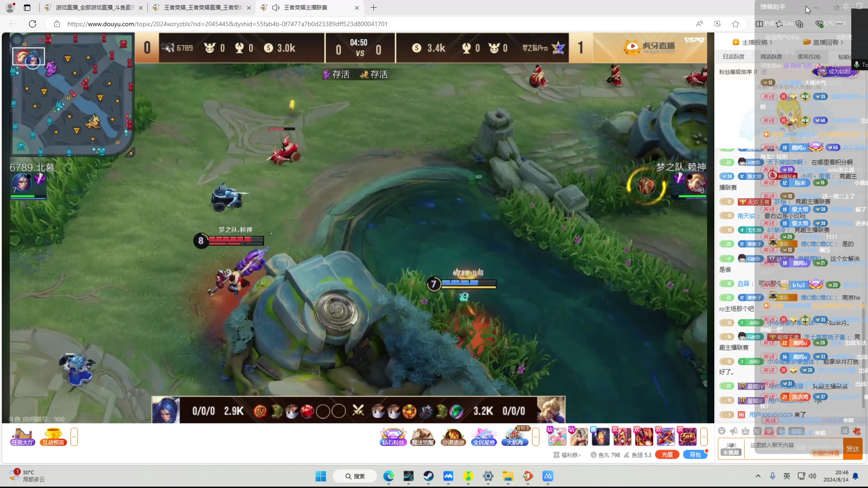Click the chat input field 这里输入聊天内容
Screen dimensions: 868x488
pyautogui.click(x=793, y=449)
